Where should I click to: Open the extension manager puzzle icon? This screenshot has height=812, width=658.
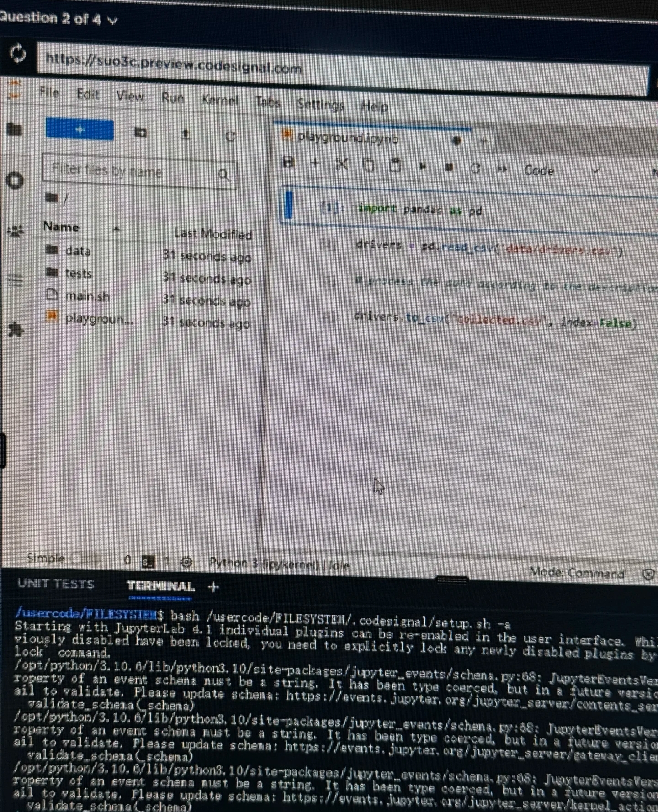point(16,329)
